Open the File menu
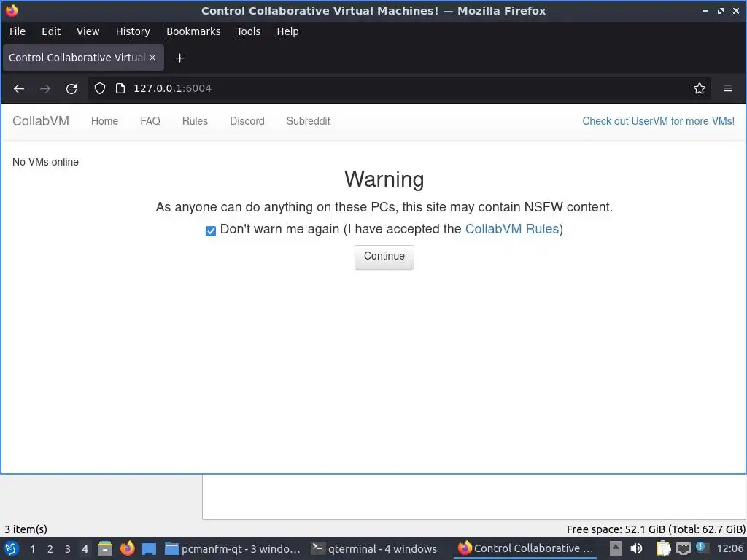Viewport: 747px width, 560px height. 18,31
